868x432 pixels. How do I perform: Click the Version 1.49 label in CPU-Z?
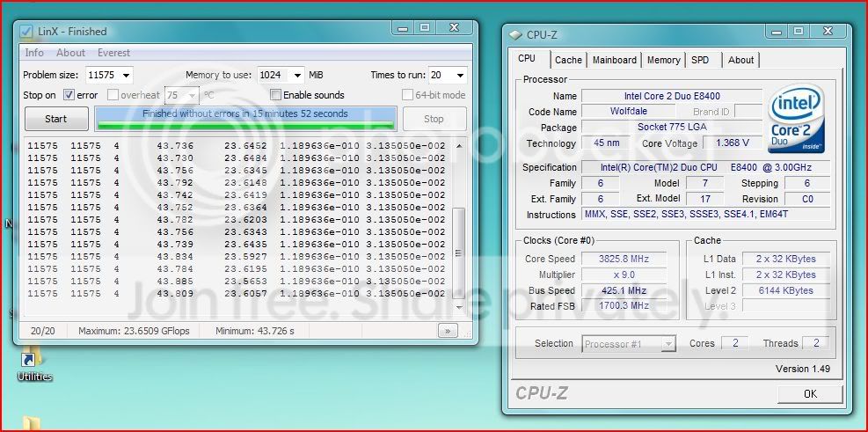[x=803, y=369]
